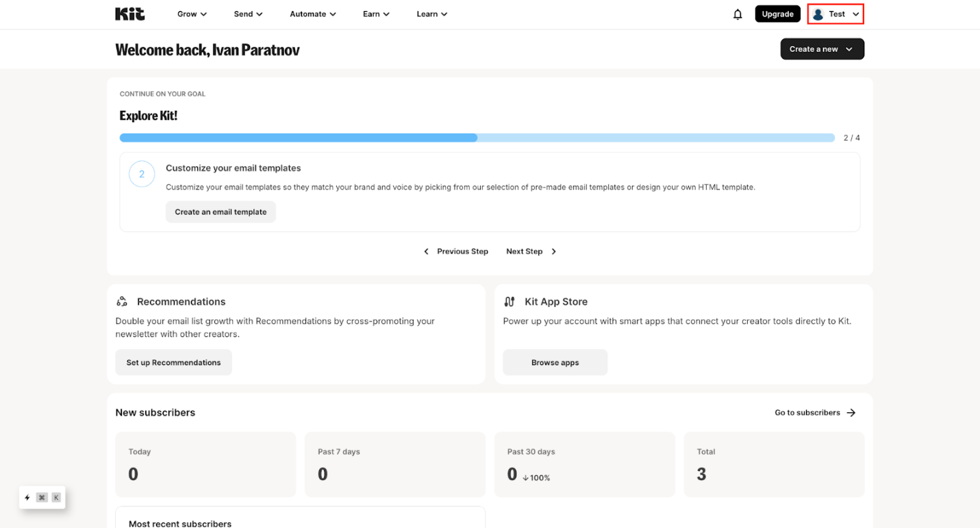Click Set up Recommendations

[x=173, y=362]
